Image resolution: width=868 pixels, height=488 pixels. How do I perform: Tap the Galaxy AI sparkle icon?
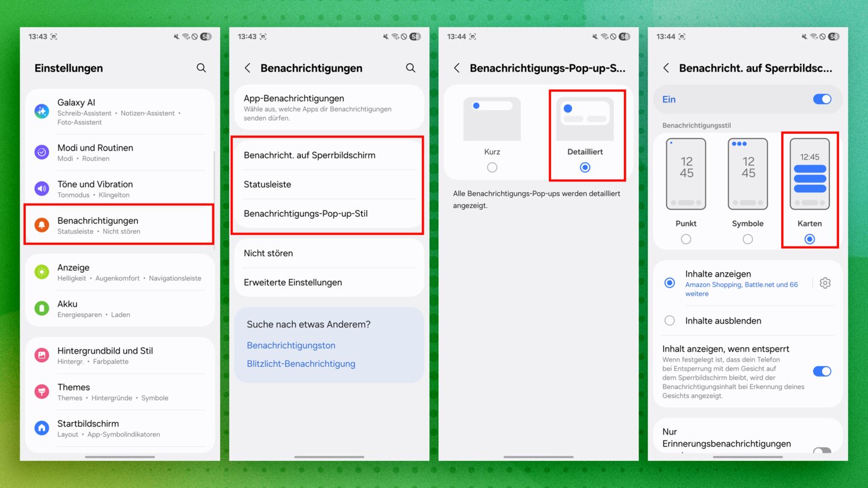[42, 111]
